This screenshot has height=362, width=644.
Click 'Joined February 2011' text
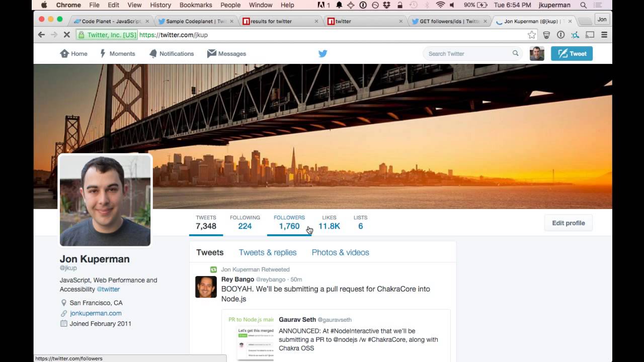coord(101,324)
